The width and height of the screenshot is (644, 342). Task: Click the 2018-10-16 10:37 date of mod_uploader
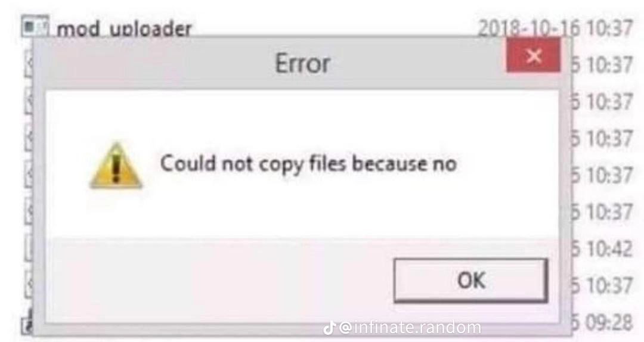click(x=555, y=28)
